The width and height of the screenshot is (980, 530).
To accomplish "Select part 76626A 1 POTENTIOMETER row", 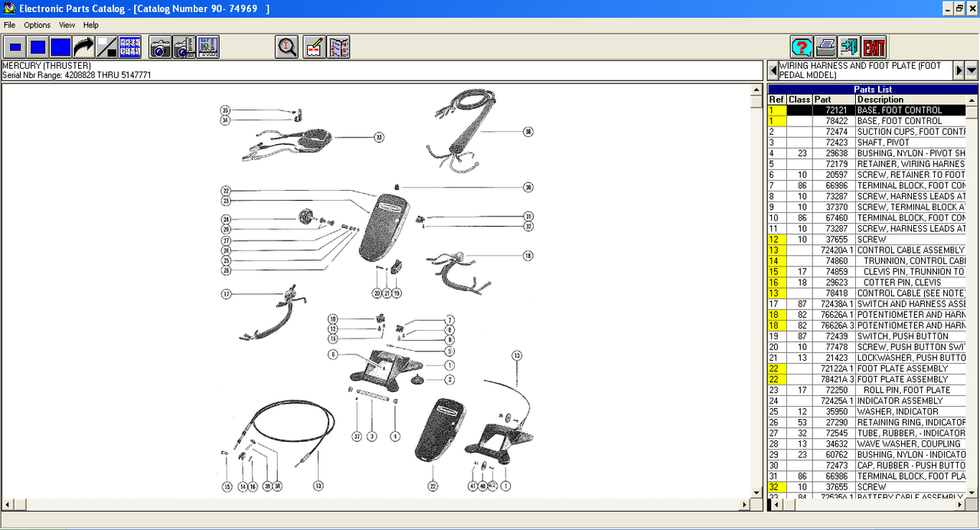I will point(867,314).
